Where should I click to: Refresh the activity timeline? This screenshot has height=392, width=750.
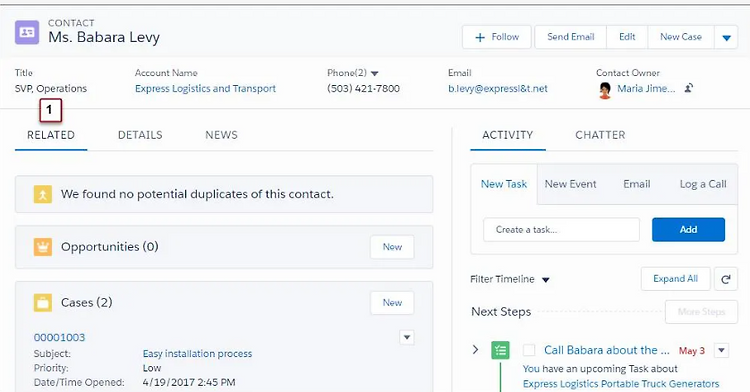[726, 279]
